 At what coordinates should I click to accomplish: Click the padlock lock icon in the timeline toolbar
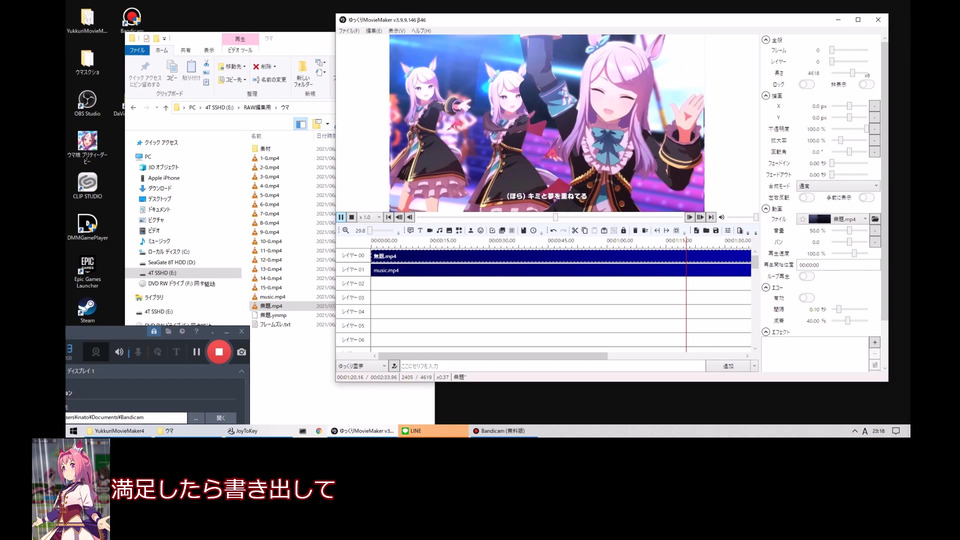coord(624,231)
